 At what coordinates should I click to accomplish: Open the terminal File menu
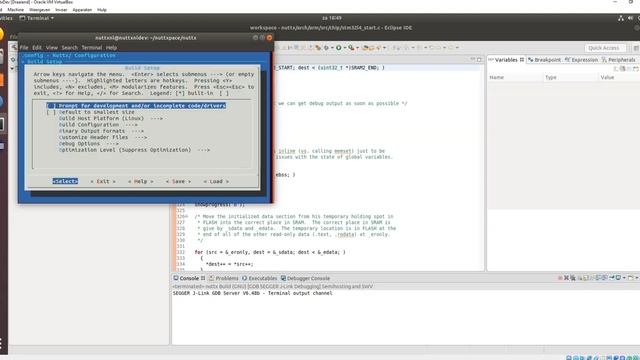pyautogui.click(x=24, y=47)
